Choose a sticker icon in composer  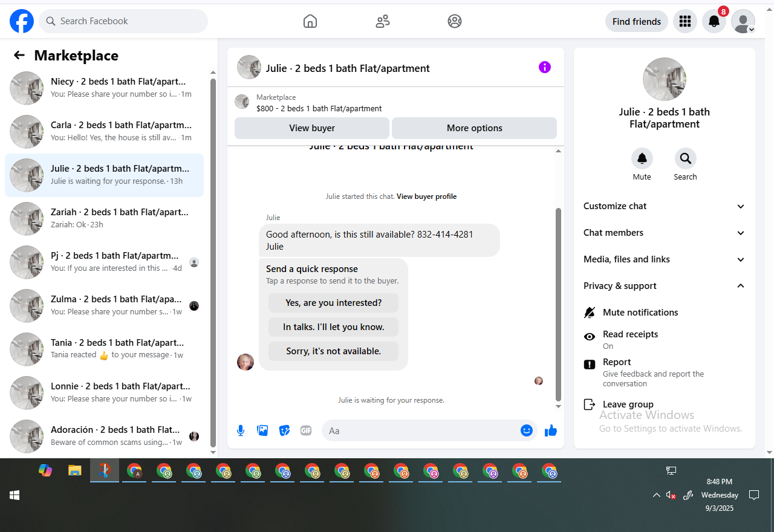(284, 430)
